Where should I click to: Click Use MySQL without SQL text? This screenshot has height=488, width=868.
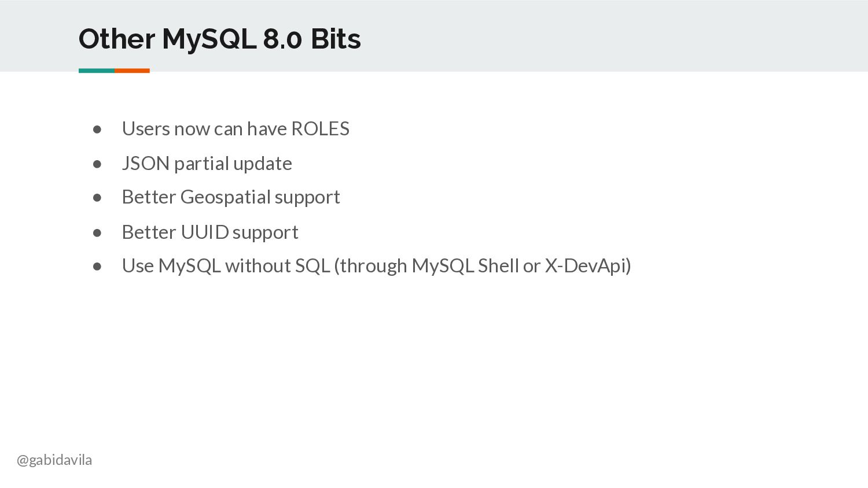click(x=226, y=266)
